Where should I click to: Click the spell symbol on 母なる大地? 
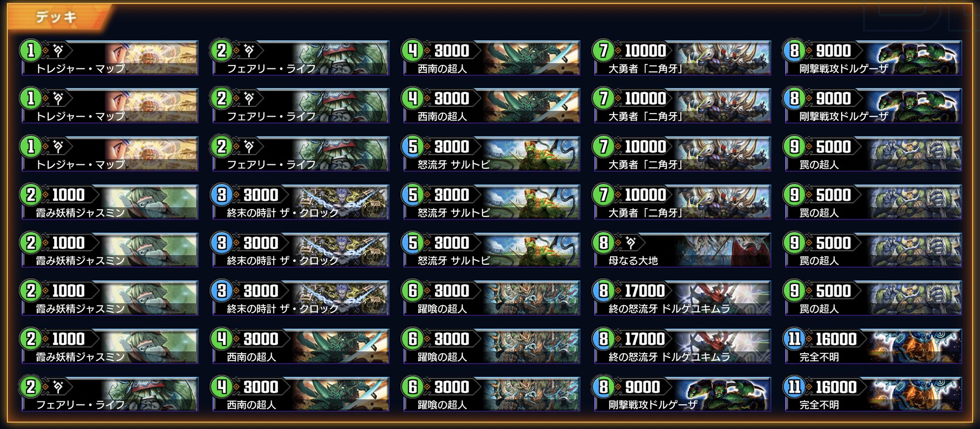pos(630,242)
